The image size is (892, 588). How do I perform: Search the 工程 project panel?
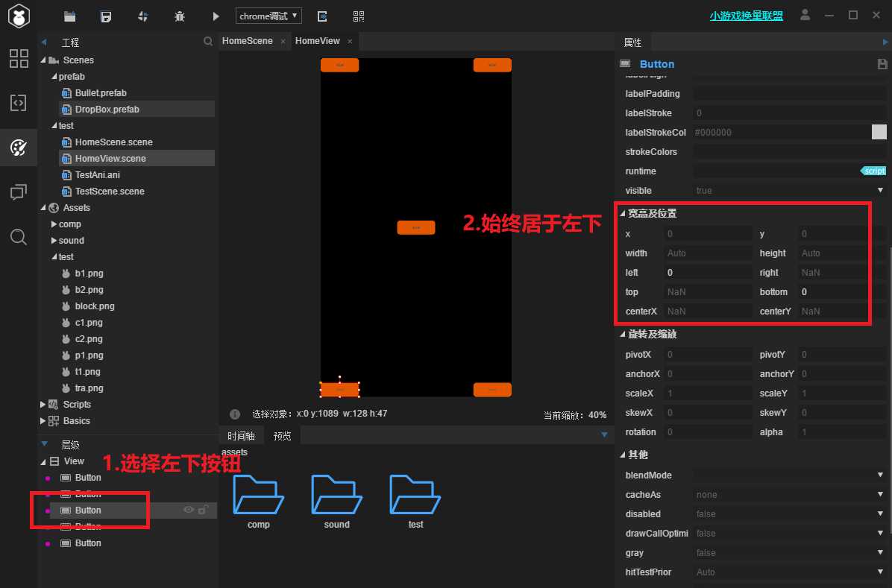208,42
